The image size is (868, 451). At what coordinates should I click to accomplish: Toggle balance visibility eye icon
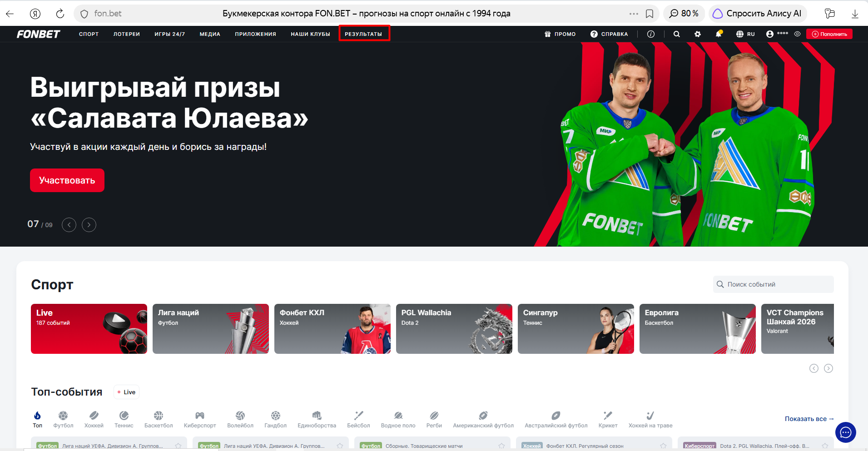pos(797,34)
